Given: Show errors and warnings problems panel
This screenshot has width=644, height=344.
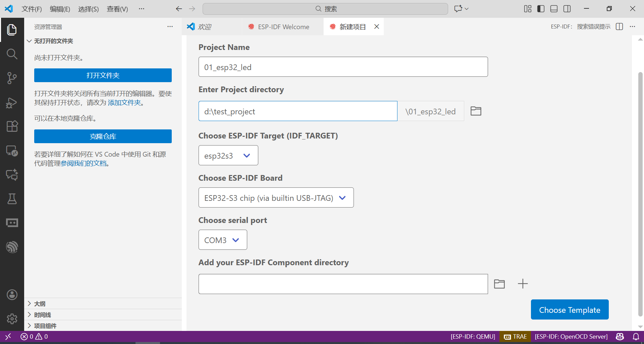Looking at the screenshot, I should (34, 336).
